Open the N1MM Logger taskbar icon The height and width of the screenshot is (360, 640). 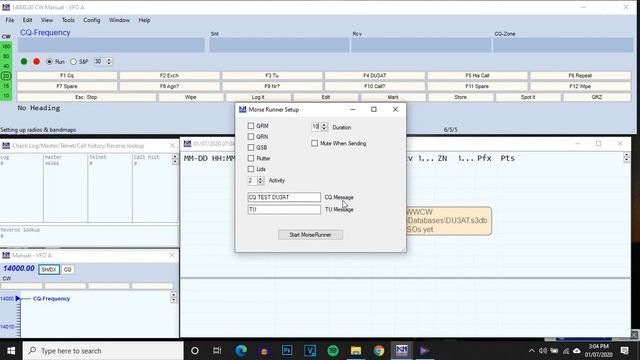pos(402,350)
